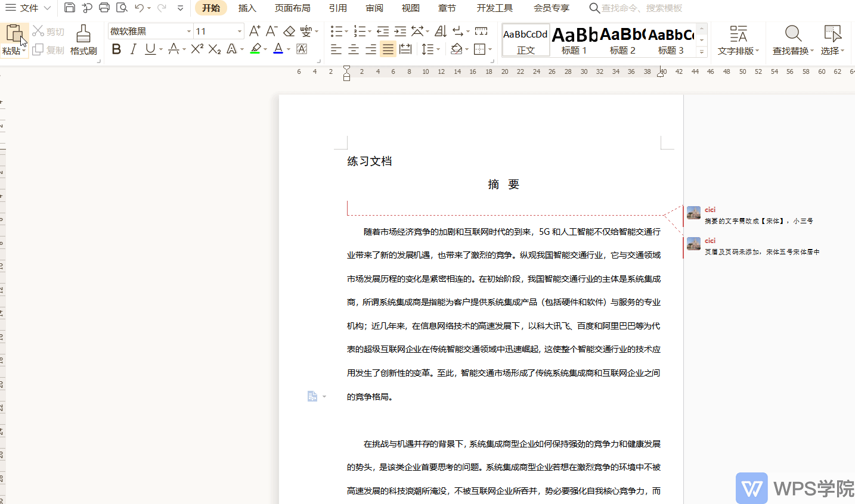The width and height of the screenshot is (855, 504).
Task: Click Output as PDF icon
Action: [87, 8]
